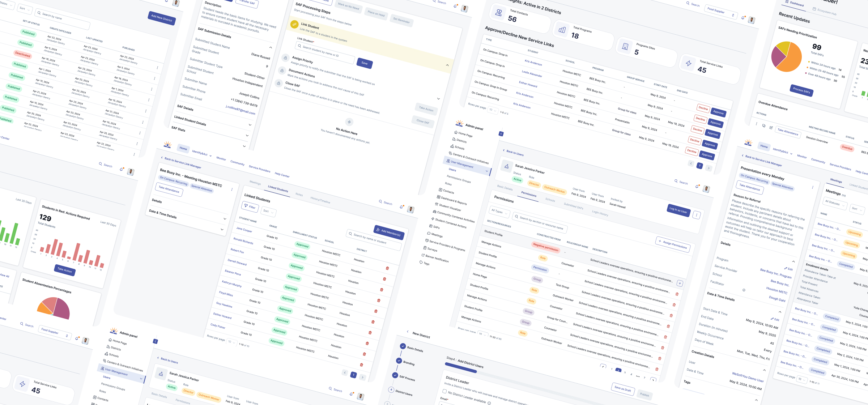Collapse Admin sidebar that lists Surveys and Tags
This screenshot has width=868, height=405.
click(x=501, y=134)
